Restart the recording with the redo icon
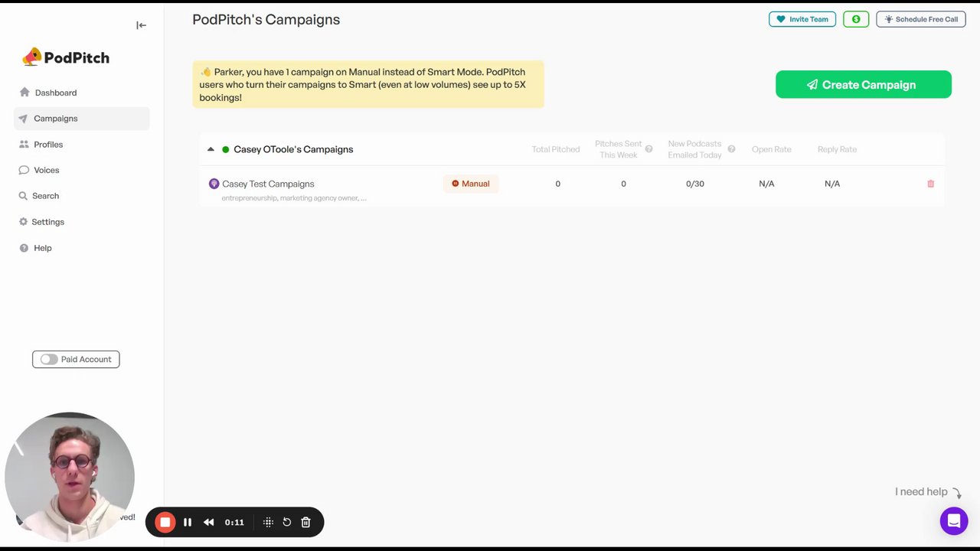 [x=287, y=522]
